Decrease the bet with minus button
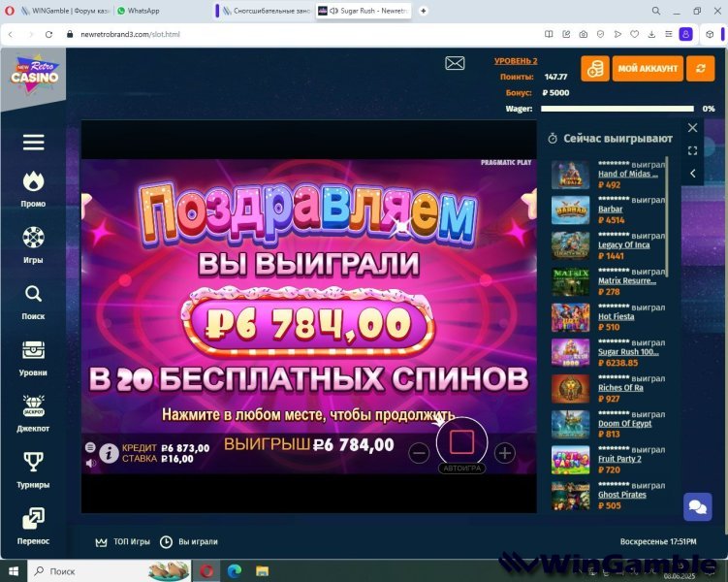The image size is (728, 582). tap(419, 453)
